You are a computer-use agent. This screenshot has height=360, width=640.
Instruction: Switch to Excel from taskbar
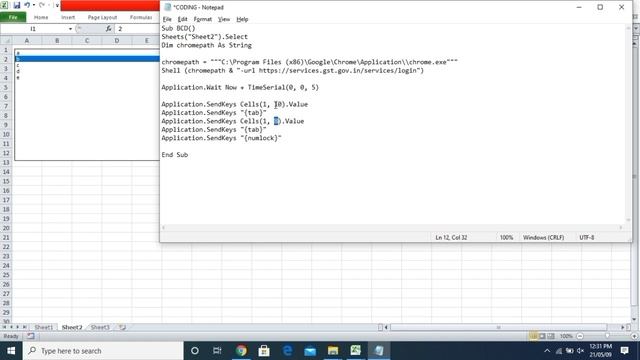(356, 351)
